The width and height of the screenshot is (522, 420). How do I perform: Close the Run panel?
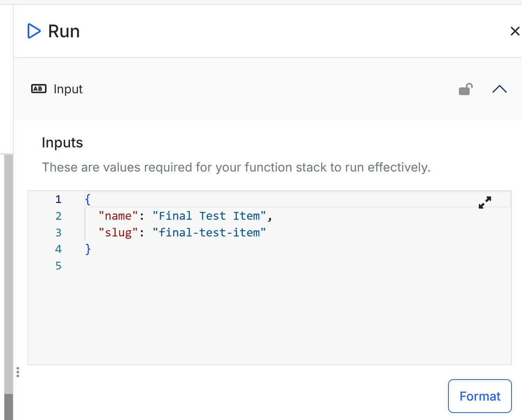click(515, 31)
